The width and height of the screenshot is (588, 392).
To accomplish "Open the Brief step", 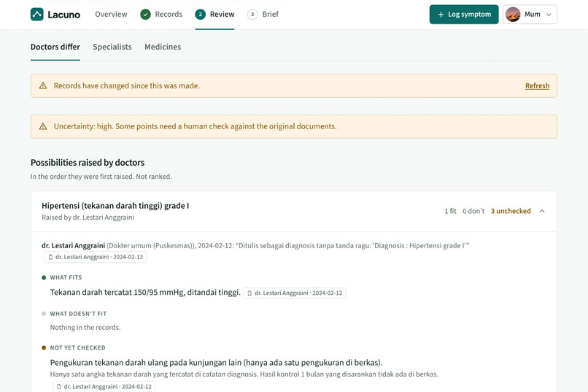I will point(263,15).
